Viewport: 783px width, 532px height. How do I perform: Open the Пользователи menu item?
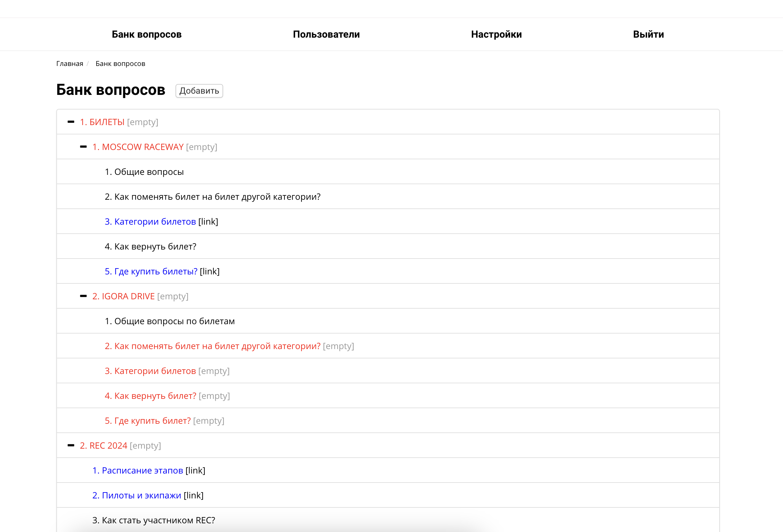(x=326, y=34)
